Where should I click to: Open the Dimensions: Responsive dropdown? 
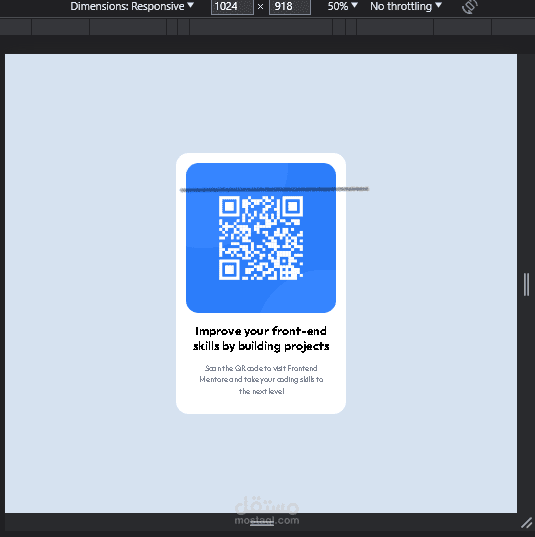click(x=132, y=6)
